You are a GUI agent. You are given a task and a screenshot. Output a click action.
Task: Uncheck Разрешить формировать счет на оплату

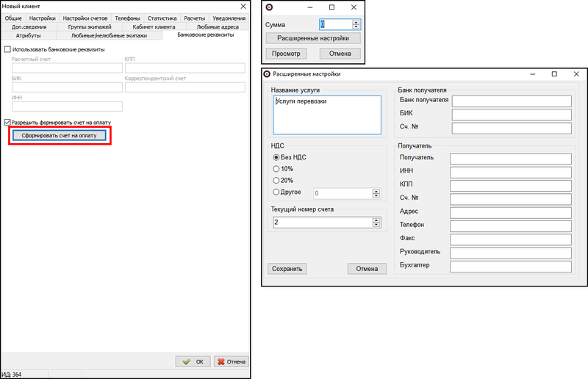point(7,122)
